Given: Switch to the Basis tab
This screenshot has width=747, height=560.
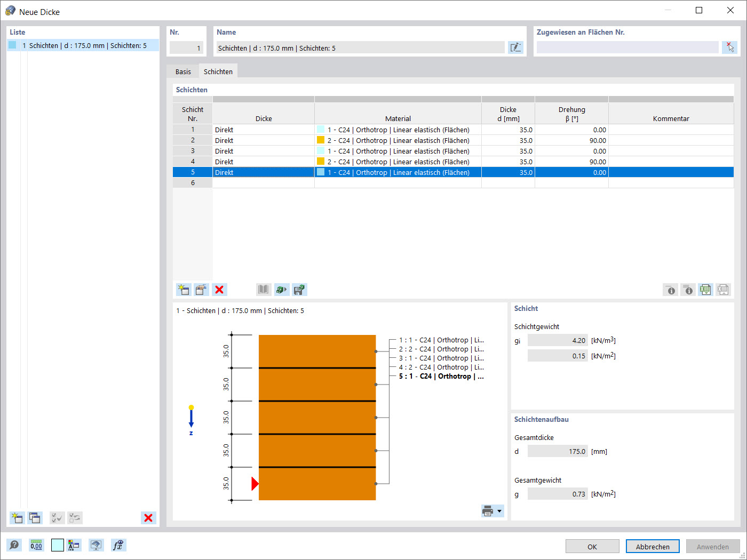Looking at the screenshot, I should coord(183,71).
